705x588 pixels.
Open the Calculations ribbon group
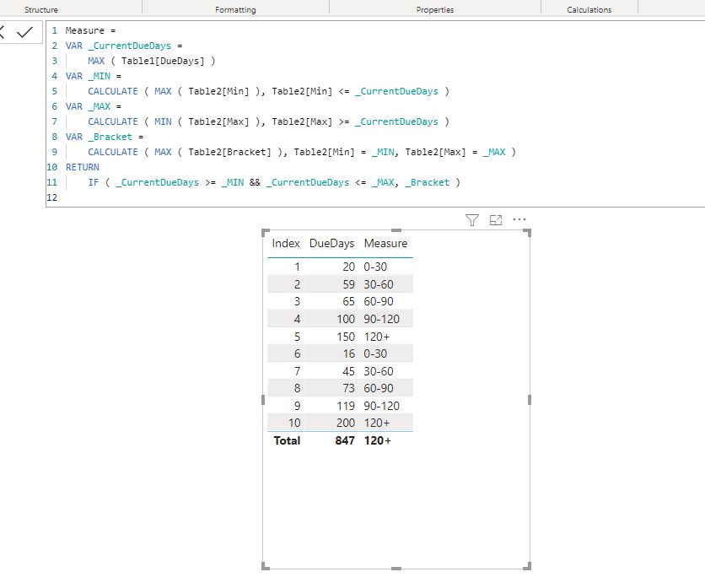589,9
